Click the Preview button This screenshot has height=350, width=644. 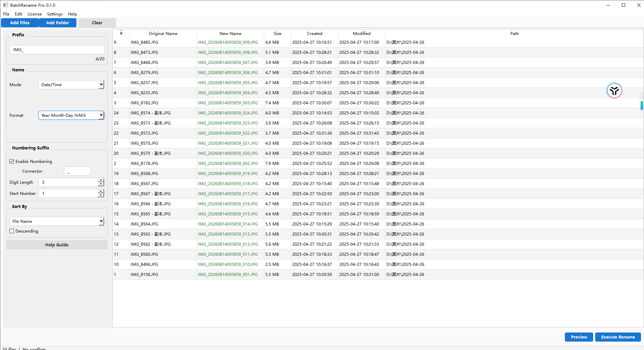pyautogui.click(x=579, y=337)
